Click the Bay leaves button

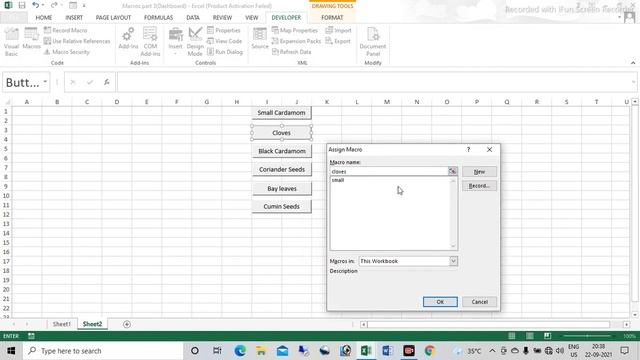[x=282, y=189]
